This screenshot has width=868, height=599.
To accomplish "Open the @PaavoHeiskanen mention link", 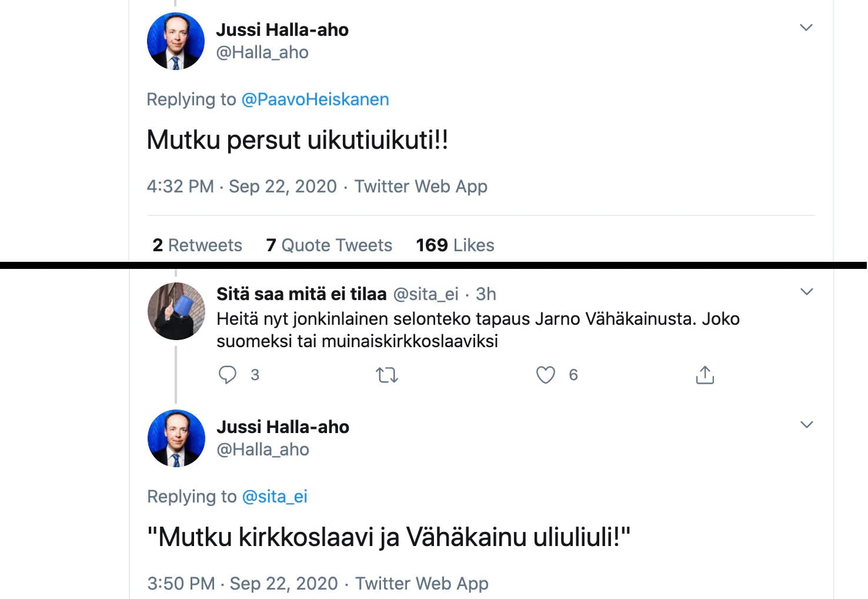I will 315,99.
